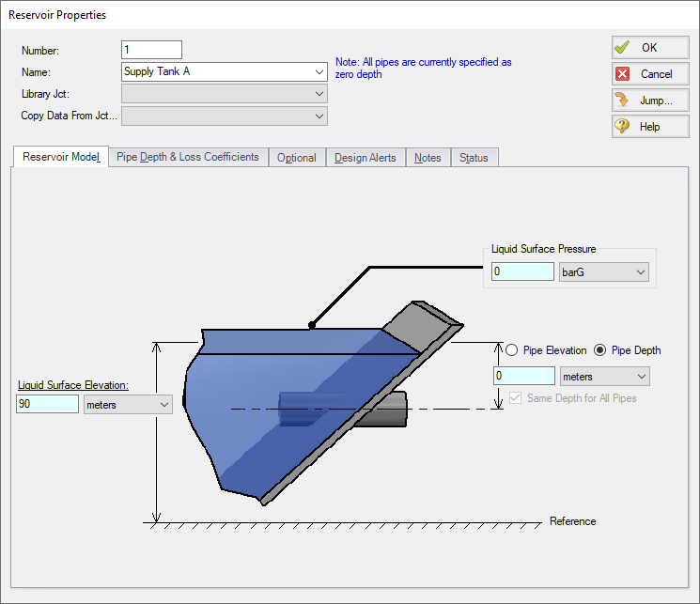Open the Status tab
Viewport: 700px width, 604px height.
[474, 158]
